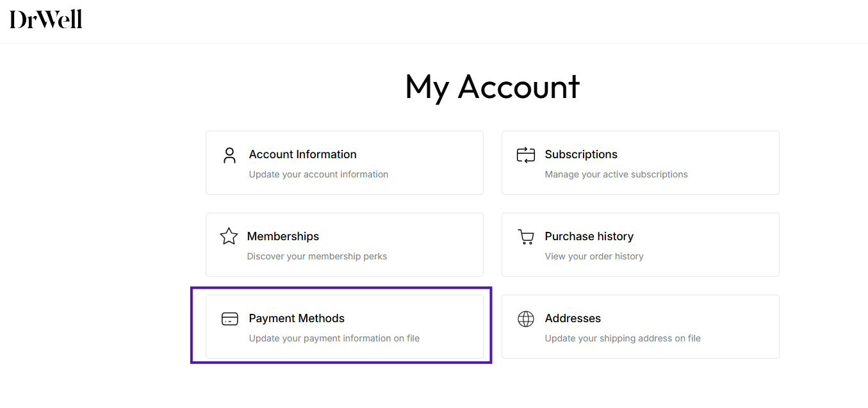The image size is (868, 408).
Task: Open the Subscriptions title link
Action: click(x=580, y=154)
